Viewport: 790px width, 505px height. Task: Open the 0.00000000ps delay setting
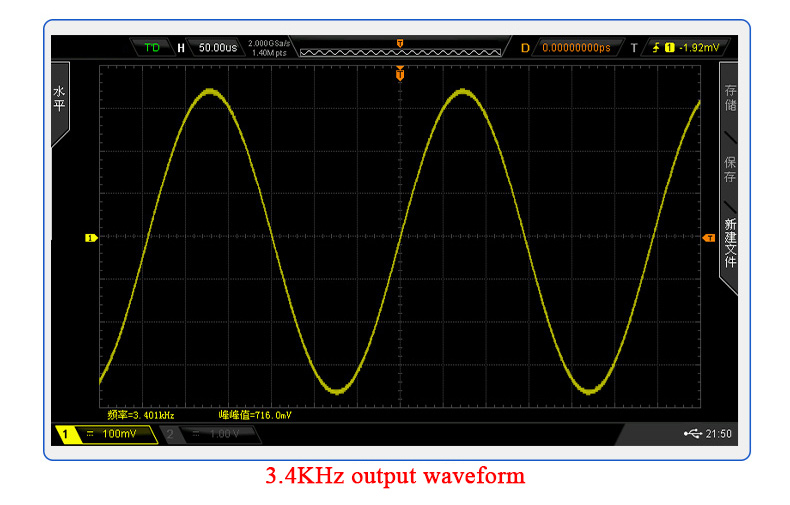[x=575, y=47]
